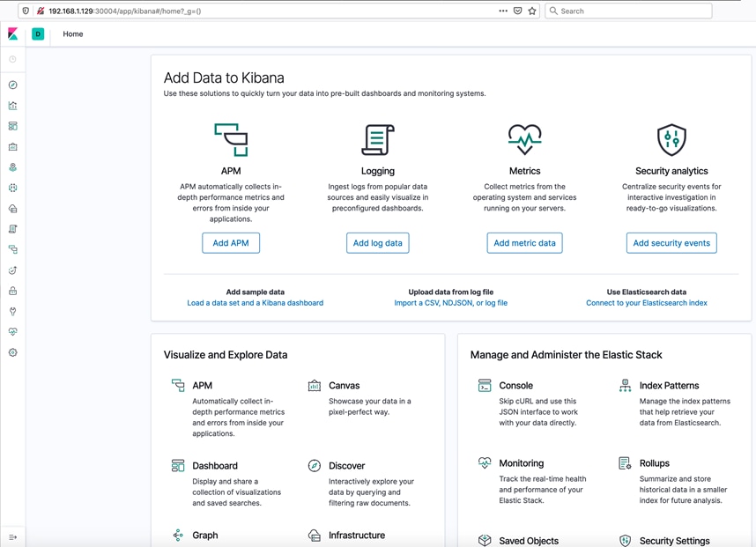Open Dashboard icon in the left sidebar
The image size is (756, 547).
tap(13, 126)
